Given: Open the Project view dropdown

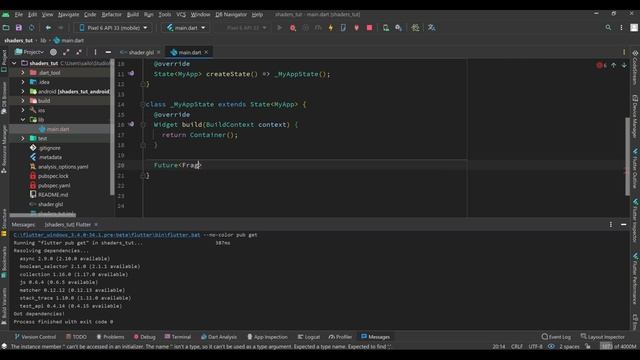Looking at the screenshot, I should tap(29, 52).
